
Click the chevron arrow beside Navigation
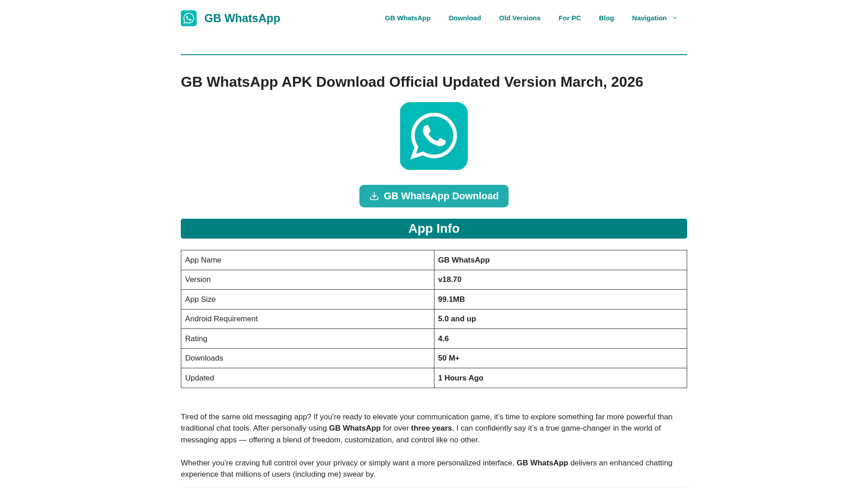675,18
